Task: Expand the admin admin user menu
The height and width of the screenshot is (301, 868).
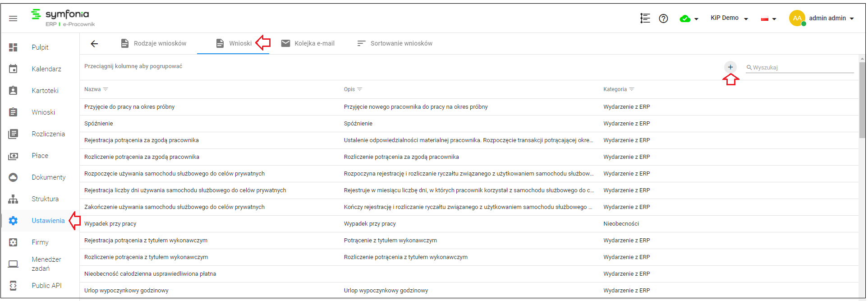Action: [822, 19]
